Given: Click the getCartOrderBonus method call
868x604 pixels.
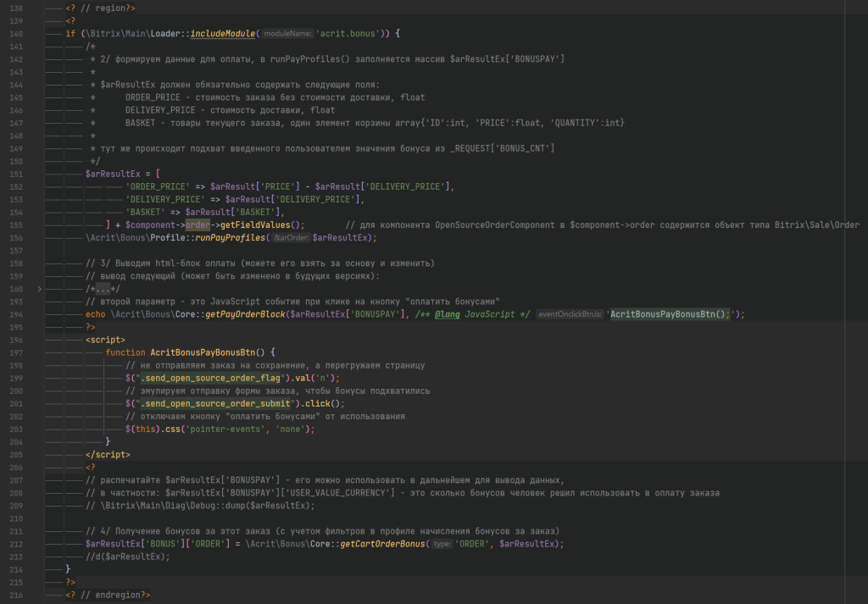Looking at the screenshot, I should point(382,544).
